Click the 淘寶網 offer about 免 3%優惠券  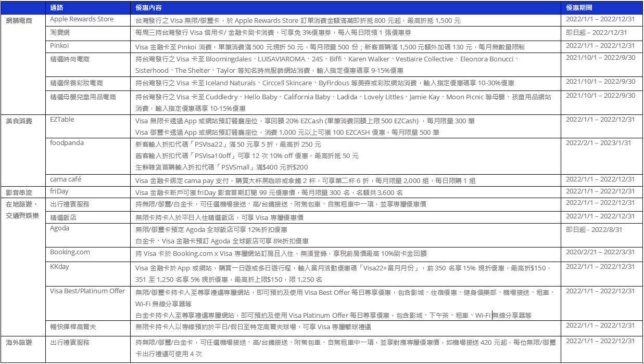(273, 33)
